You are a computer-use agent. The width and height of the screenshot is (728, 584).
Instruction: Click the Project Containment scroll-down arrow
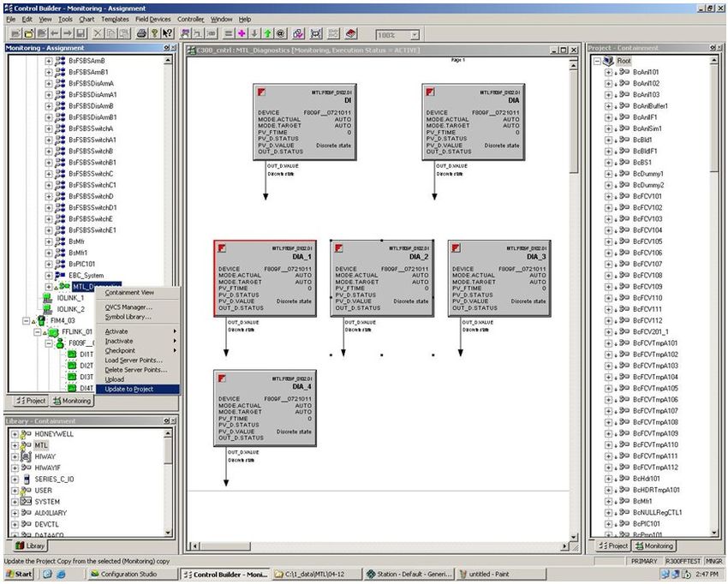coord(714,533)
